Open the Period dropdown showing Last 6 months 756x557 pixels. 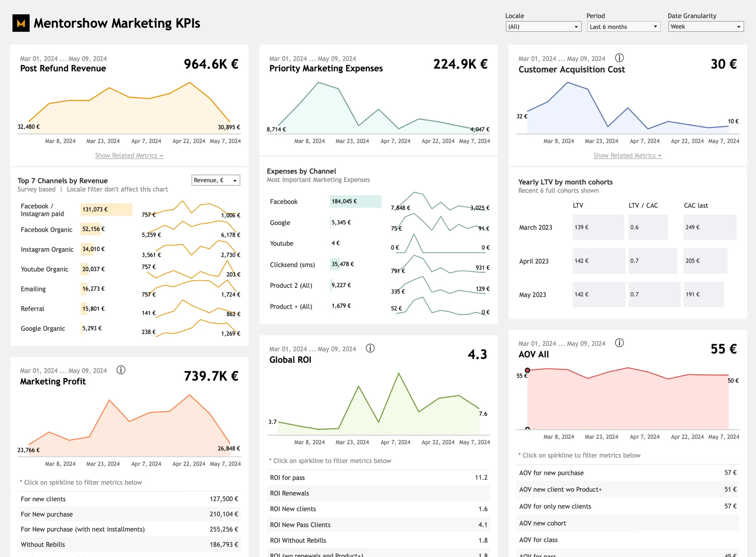pyautogui.click(x=623, y=27)
